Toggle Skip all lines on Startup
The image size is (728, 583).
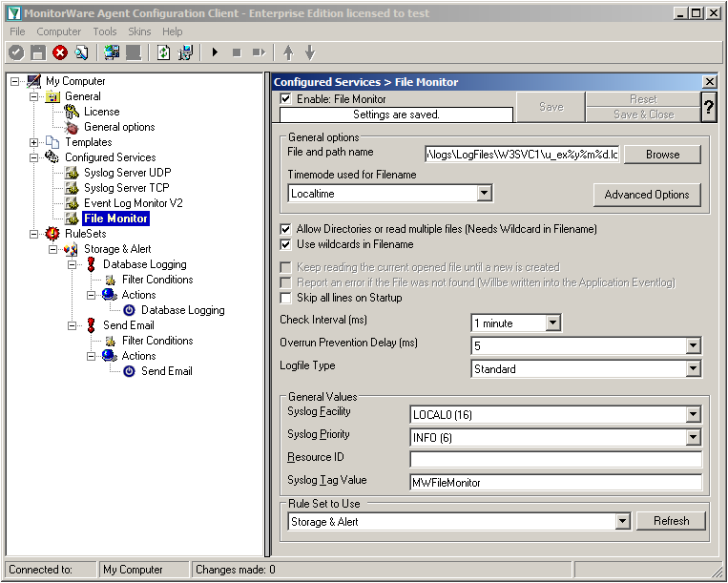pyautogui.click(x=286, y=298)
